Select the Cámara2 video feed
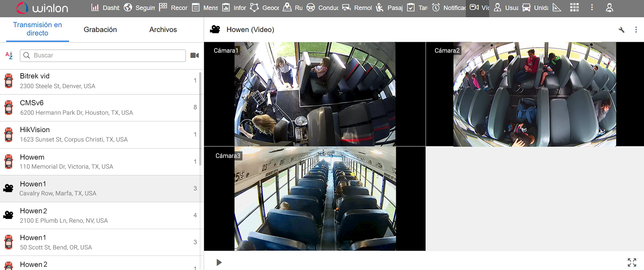 (534, 94)
